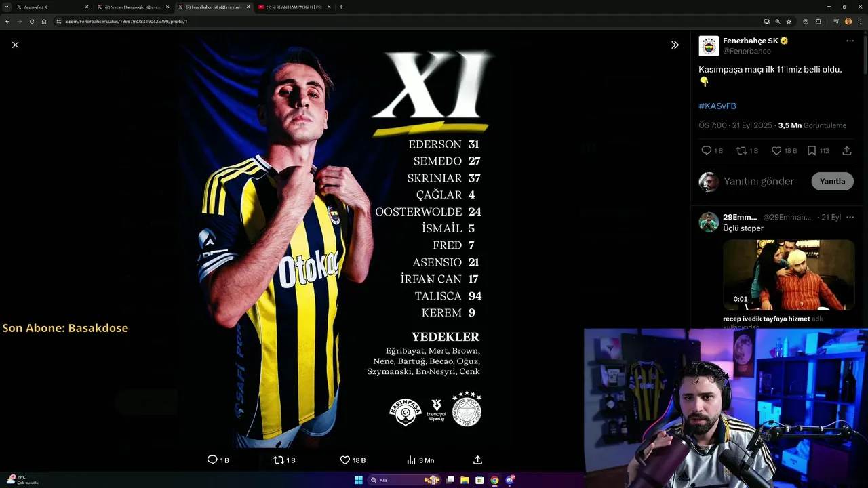
Task: Click the install app icon in address bar
Action: 767,22
